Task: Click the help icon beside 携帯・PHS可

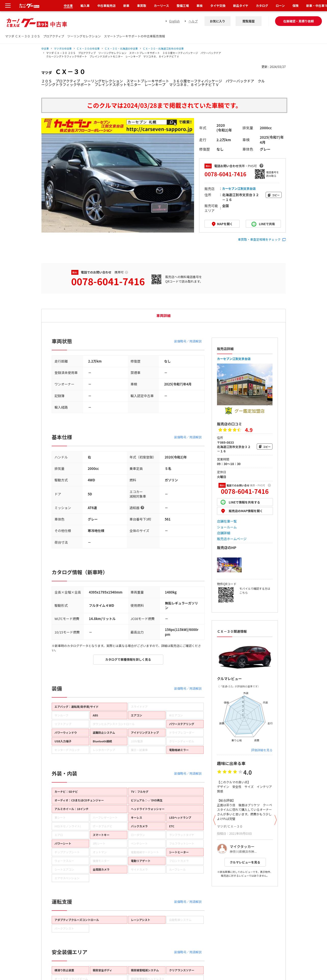Action: (x=262, y=165)
